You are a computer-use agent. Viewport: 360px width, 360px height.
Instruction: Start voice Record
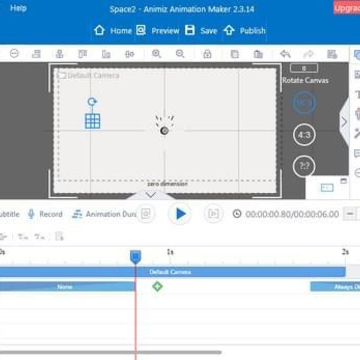(x=45, y=214)
